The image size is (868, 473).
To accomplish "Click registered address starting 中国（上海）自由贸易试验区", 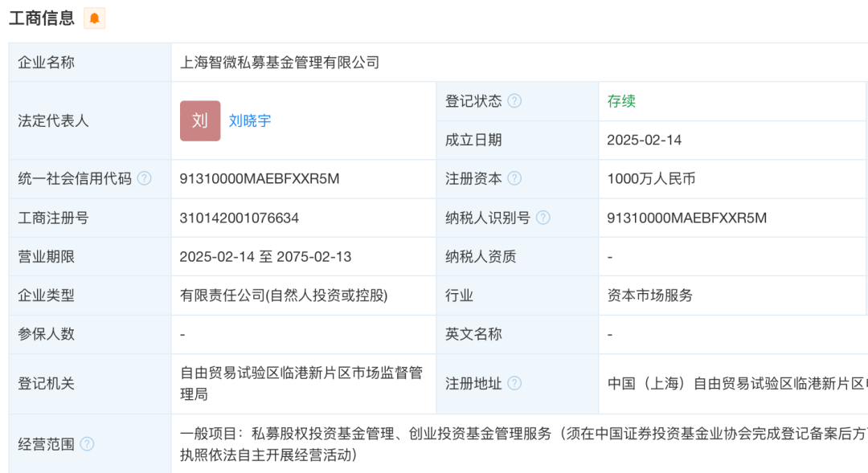I will point(737,383).
